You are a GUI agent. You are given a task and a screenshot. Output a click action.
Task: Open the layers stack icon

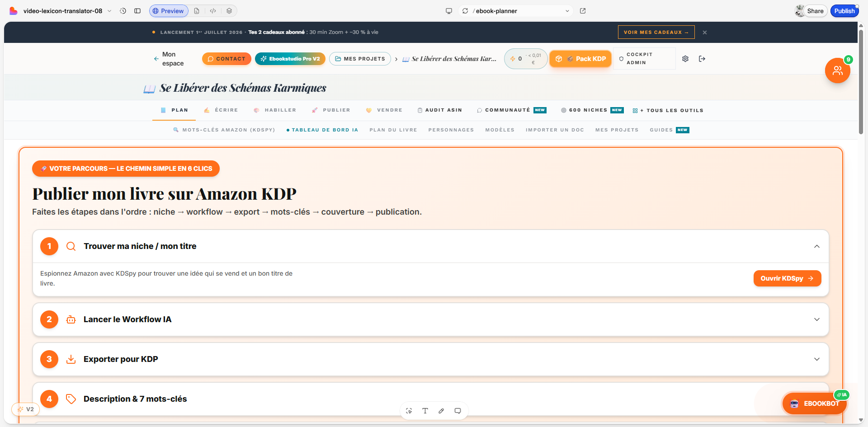click(229, 11)
